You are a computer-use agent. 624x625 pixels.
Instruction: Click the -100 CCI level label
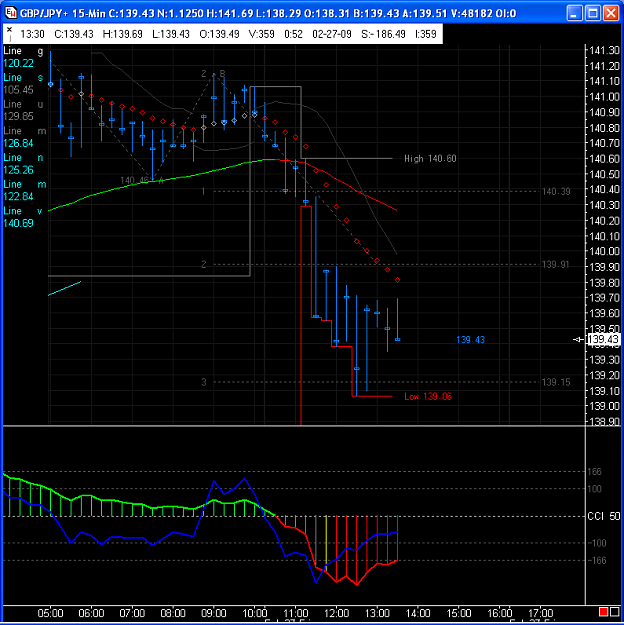point(596,543)
